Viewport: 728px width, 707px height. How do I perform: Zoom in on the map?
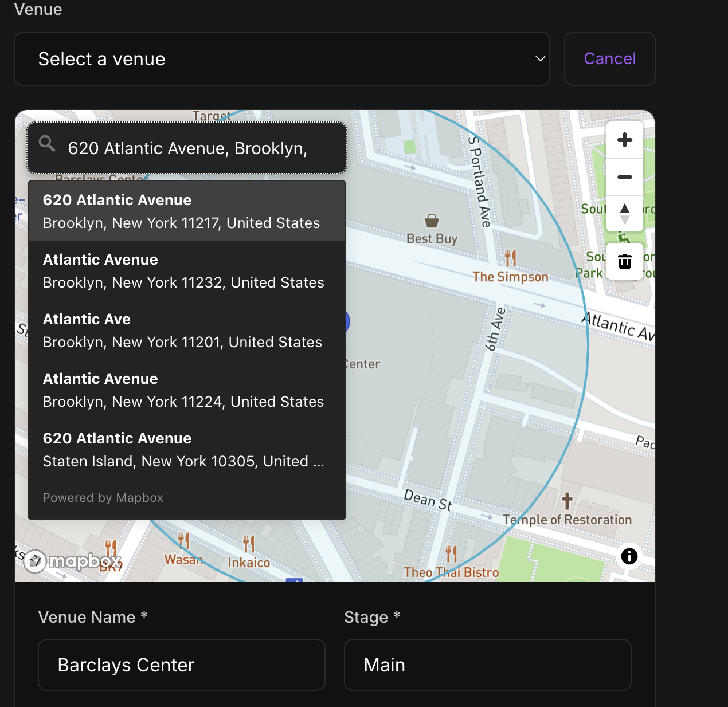pos(624,139)
